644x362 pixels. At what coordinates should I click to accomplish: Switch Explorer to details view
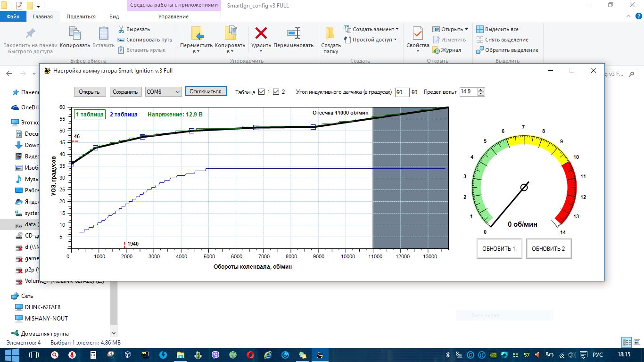click(x=627, y=343)
